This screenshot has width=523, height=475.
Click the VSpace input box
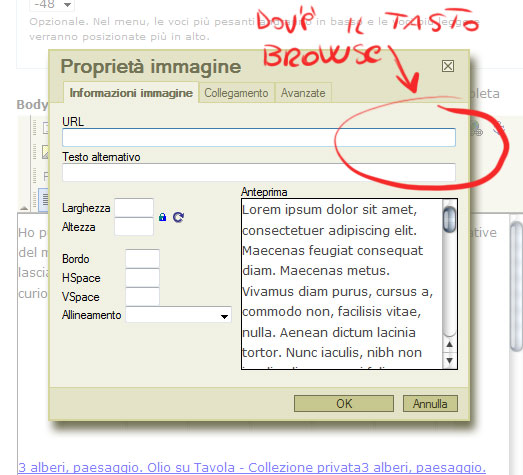pyautogui.click(x=142, y=297)
